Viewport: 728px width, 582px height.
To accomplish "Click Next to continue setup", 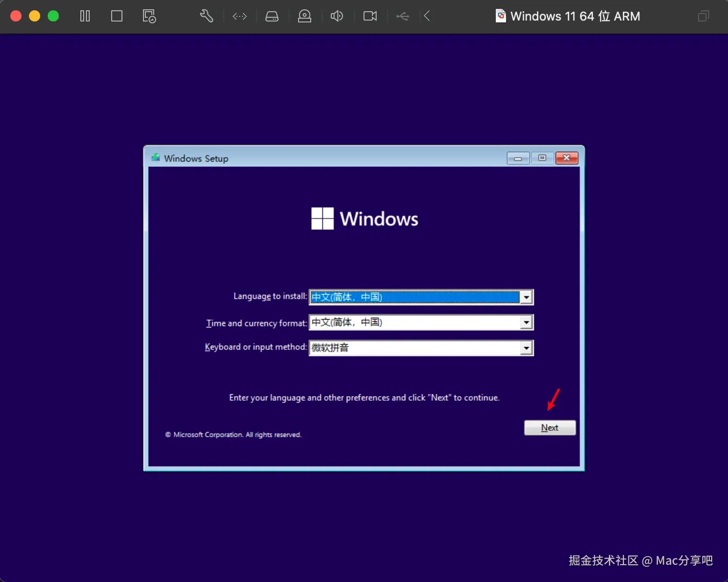I will coord(550,427).
